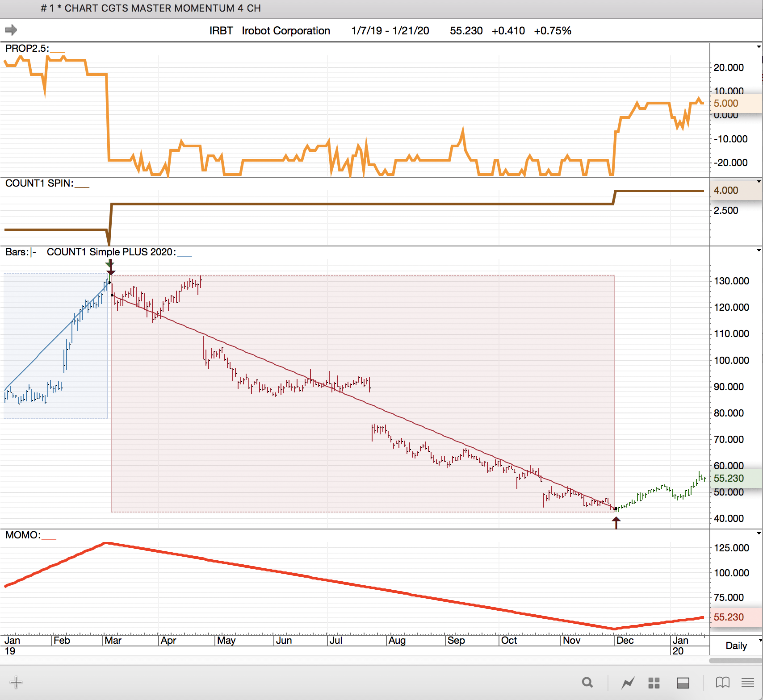The height and width of the screenshot is (700, 763).
Task: Open the book library icon
Action: (x=722, y=682)
